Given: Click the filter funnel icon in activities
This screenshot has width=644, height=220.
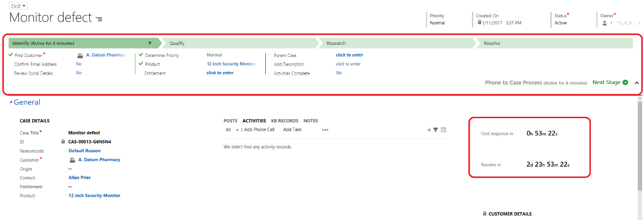Looking at the screenshot, I should coord(436,130).
